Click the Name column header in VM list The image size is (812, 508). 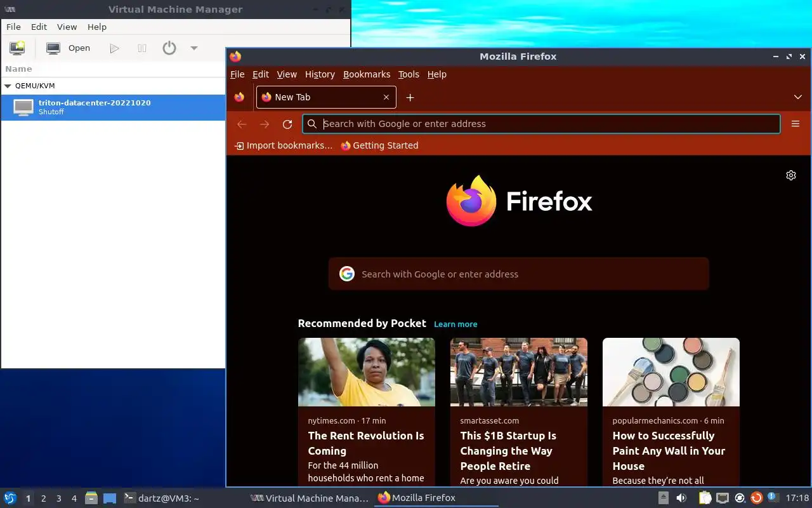tap(18, 69)
